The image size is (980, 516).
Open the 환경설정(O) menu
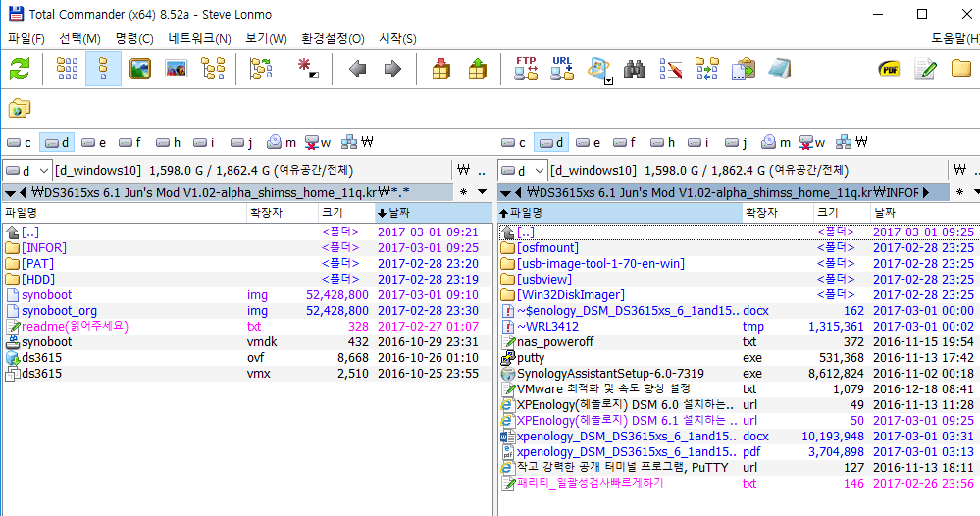(x=333, y=38)
